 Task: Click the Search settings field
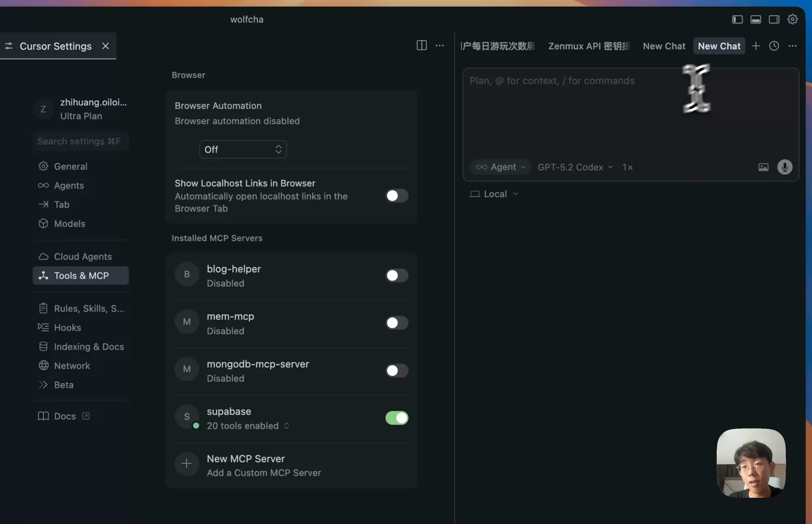(x=81, y=141)
